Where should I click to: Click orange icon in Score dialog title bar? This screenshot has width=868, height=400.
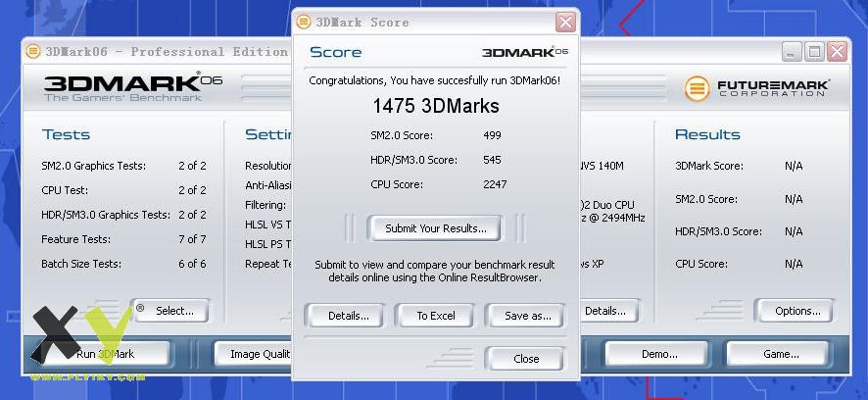coord(304,23)
